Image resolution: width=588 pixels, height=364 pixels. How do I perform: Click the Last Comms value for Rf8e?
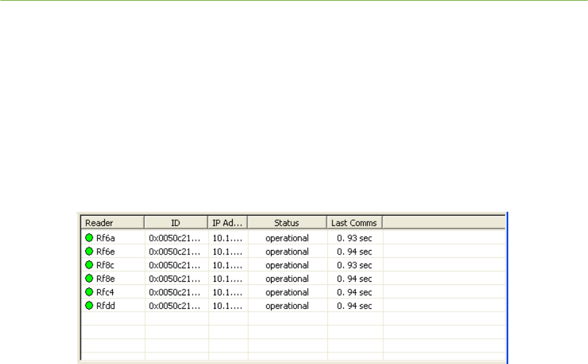pos(355,279)
